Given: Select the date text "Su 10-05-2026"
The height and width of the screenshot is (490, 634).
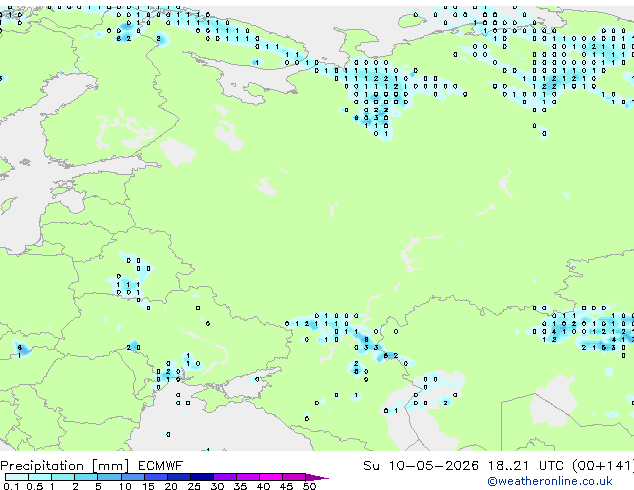Looking at the screenshot, I should pos(421,466).
